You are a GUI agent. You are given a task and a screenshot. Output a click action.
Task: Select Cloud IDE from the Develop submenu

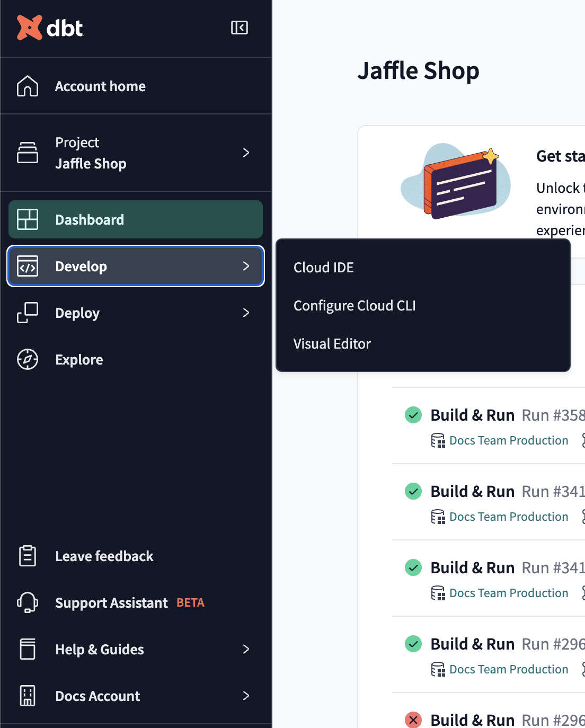[323, 267]
